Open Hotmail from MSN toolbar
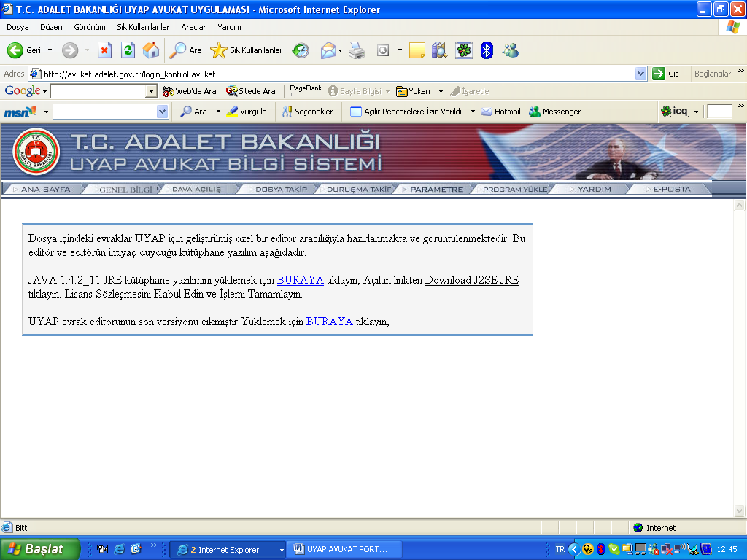 [x=500, y=112]
